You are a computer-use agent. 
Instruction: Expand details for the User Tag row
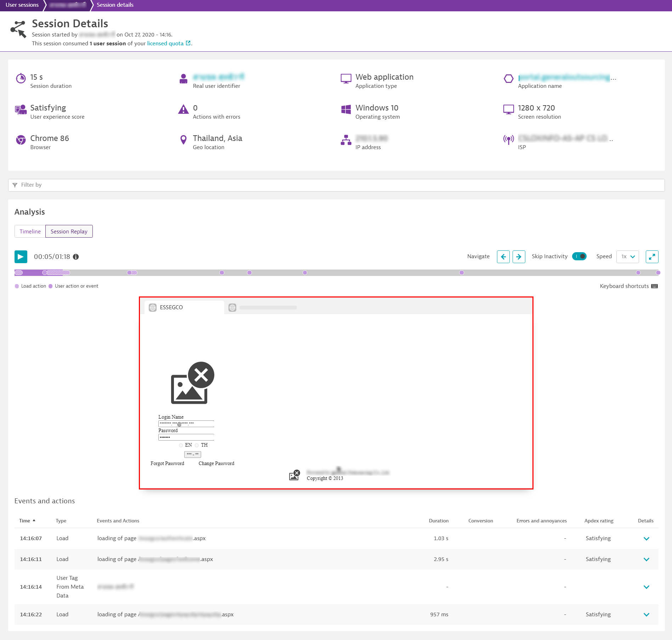pyautogui.click(x=646, y=587)
